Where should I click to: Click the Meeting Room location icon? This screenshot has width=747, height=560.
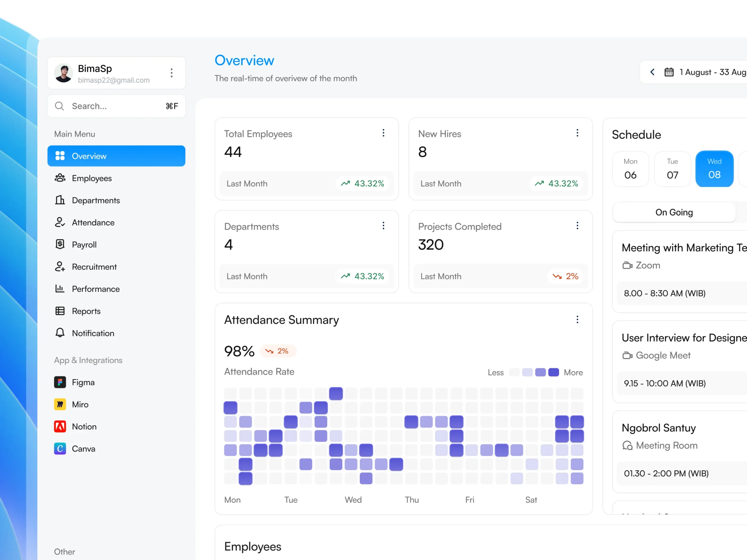627,446
